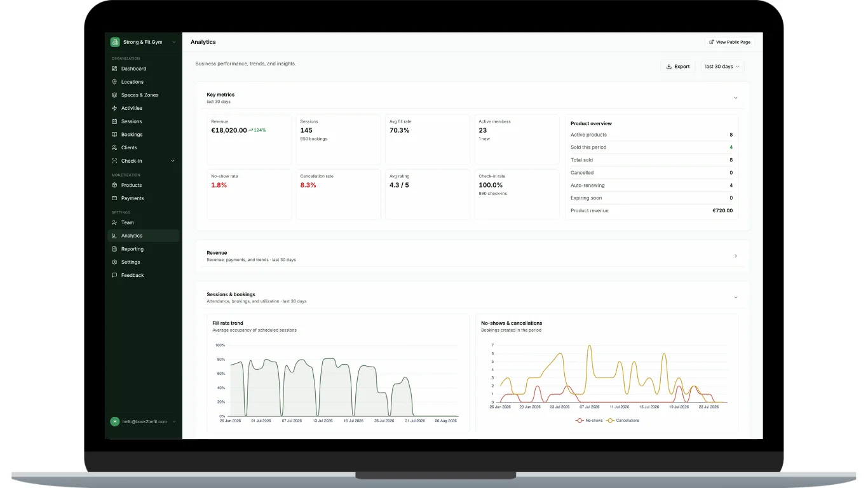This screenshot has height=488, width=868.
Task: Click the Analytics bar chart icon
Action: [x=114, y=236]
